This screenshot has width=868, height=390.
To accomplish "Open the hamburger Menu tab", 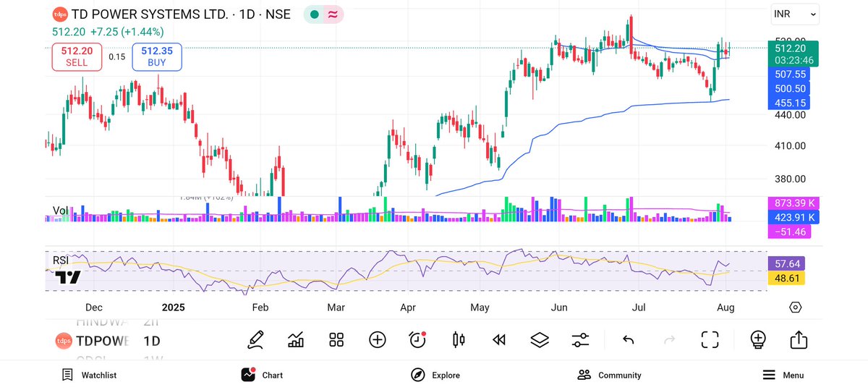I will click(783, 375).
